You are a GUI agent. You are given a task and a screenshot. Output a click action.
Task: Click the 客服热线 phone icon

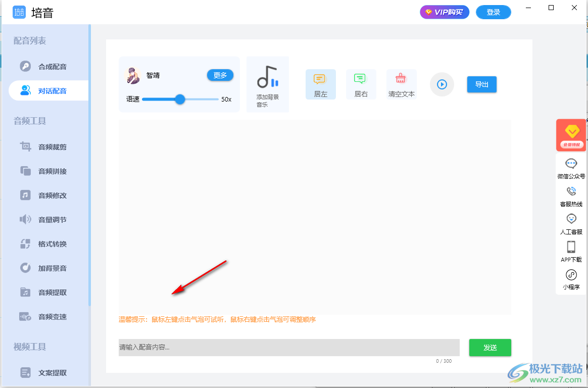pyautogui.click(x=571, y=191)
